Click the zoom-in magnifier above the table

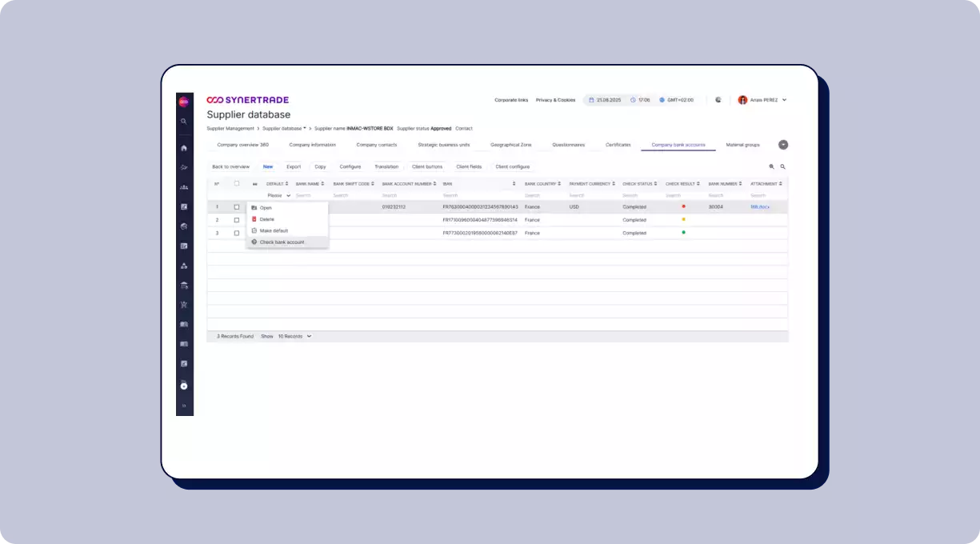coord(771,166)
